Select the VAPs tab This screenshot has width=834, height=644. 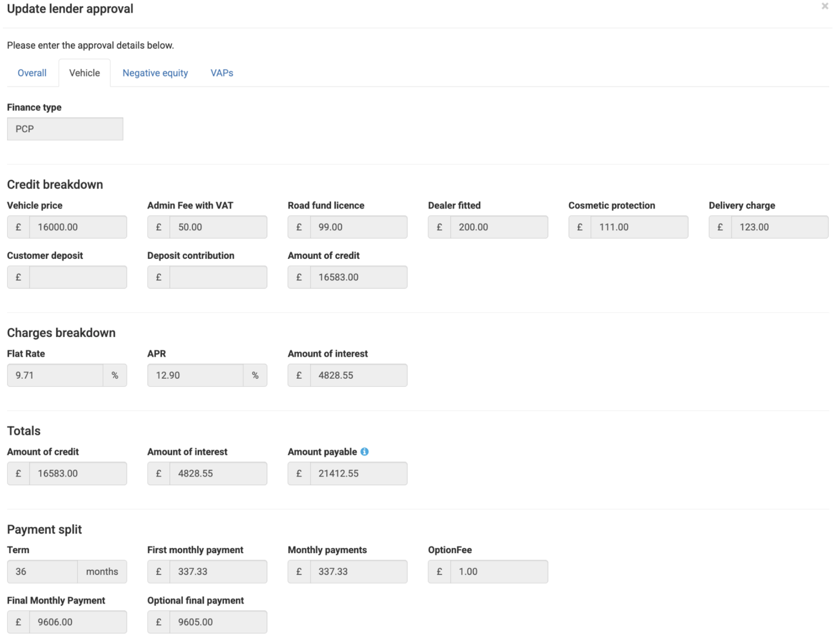pos(222,73)
